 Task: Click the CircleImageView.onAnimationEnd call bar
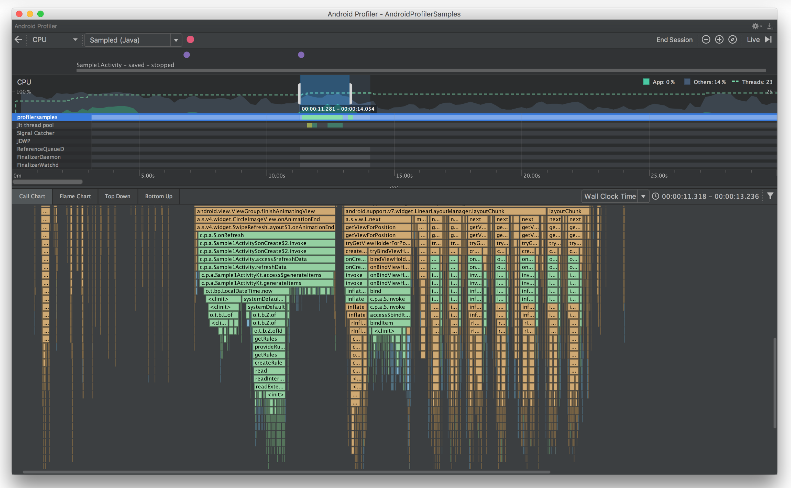265,219
